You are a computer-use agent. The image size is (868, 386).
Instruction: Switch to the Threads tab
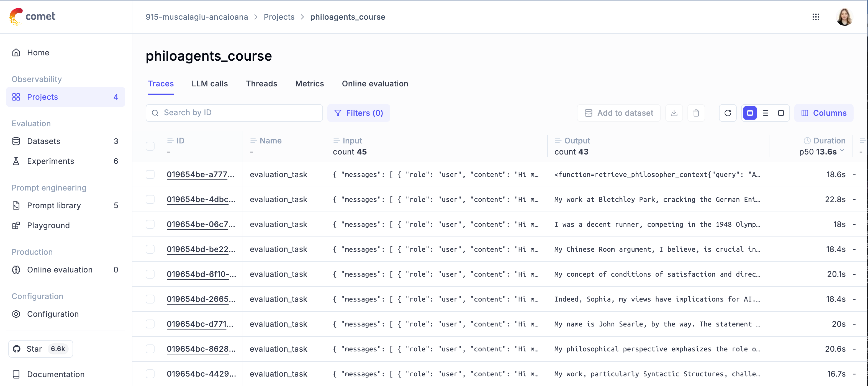click(261, 84)
